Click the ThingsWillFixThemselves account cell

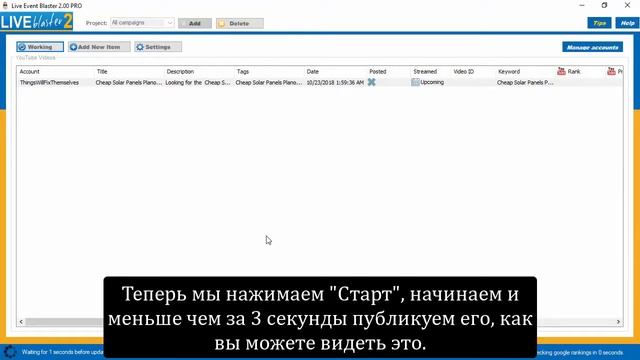pyautogui.click(x=49, y=82)
